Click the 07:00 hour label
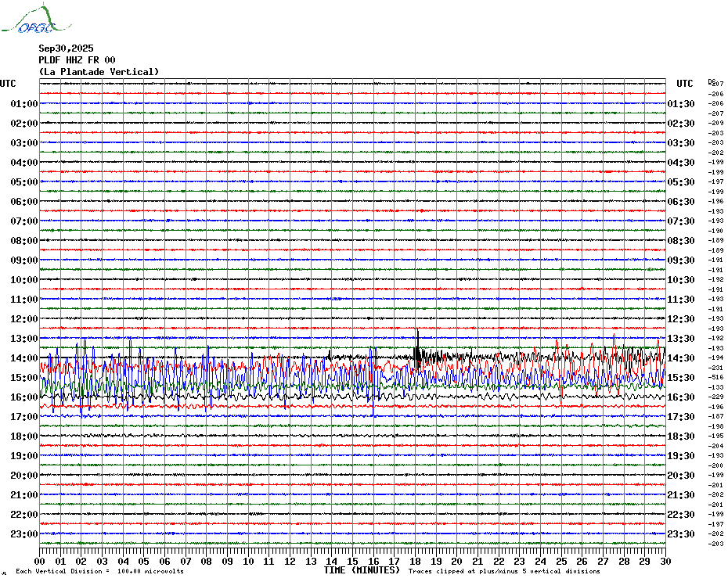The width and height of the screenshot is (728, 582). [24, 221]
